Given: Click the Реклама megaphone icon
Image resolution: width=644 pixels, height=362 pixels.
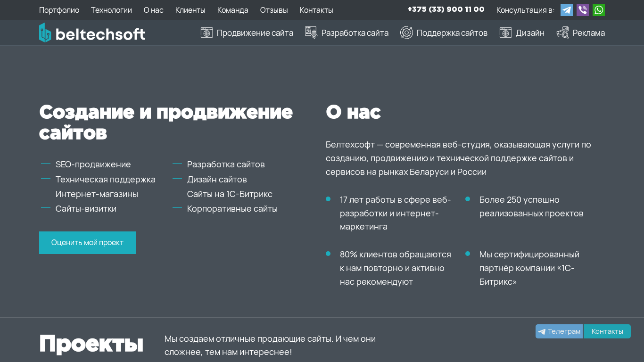Looking at the screenshot, I should (562, 33).
